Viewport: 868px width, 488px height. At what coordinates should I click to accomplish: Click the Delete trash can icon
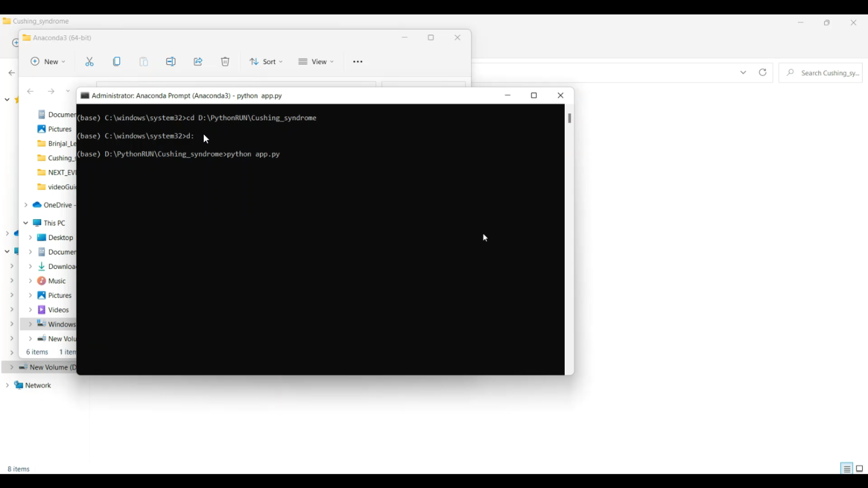coord(225,62)
